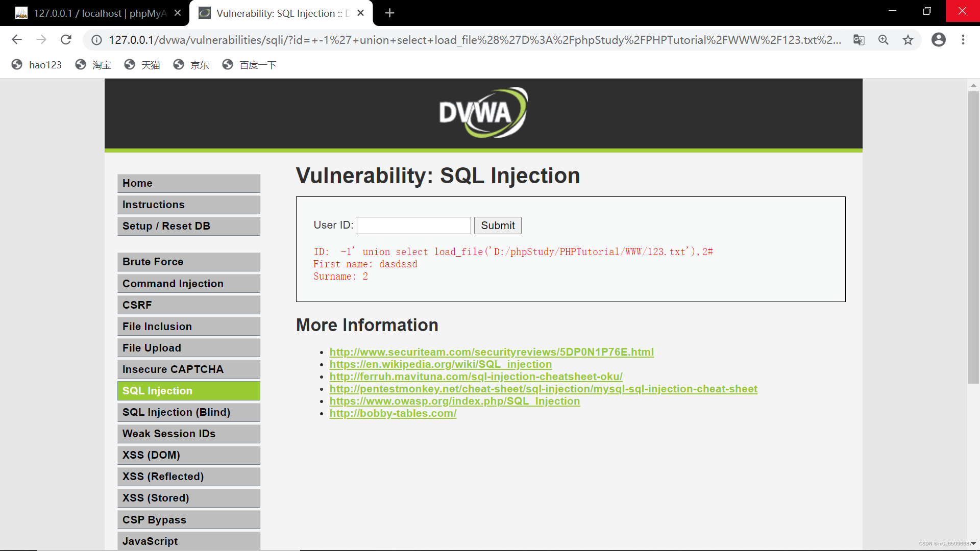
Task: Open a new browser tab
Action: pyautogui.click(x=389, y=13)
